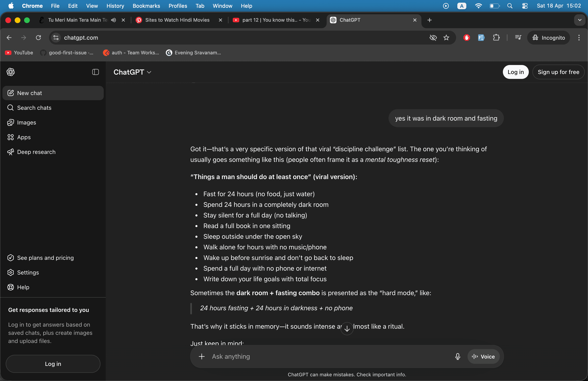Click the browser forward arrow

[x=24, y=38]
